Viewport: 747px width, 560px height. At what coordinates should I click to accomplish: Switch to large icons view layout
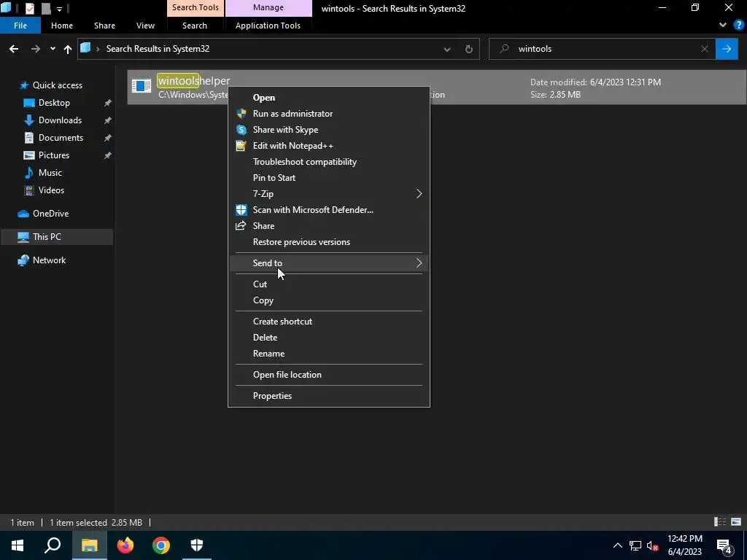click(x=736, y=522)
